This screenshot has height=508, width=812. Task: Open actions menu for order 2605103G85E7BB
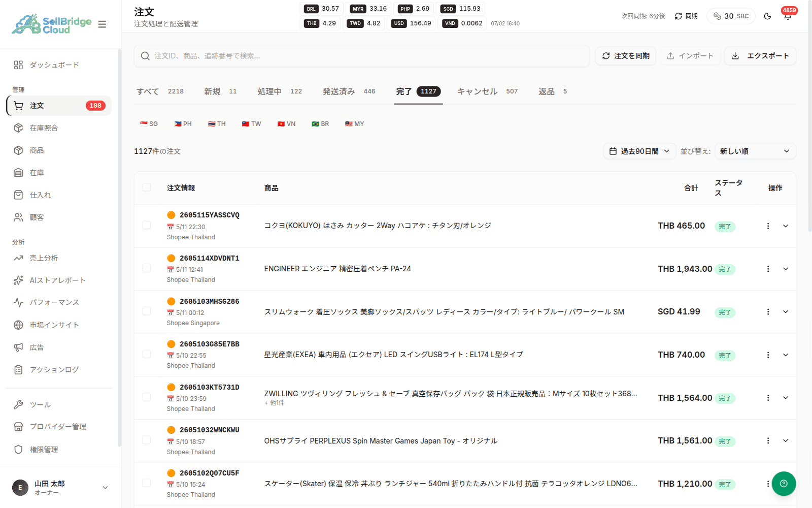tap(768, 355)
